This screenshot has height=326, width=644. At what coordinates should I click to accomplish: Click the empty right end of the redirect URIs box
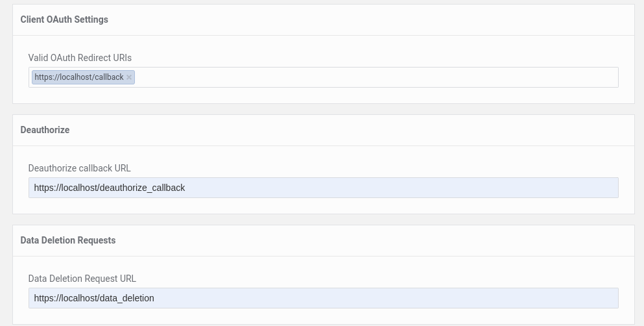click(584, 77)
